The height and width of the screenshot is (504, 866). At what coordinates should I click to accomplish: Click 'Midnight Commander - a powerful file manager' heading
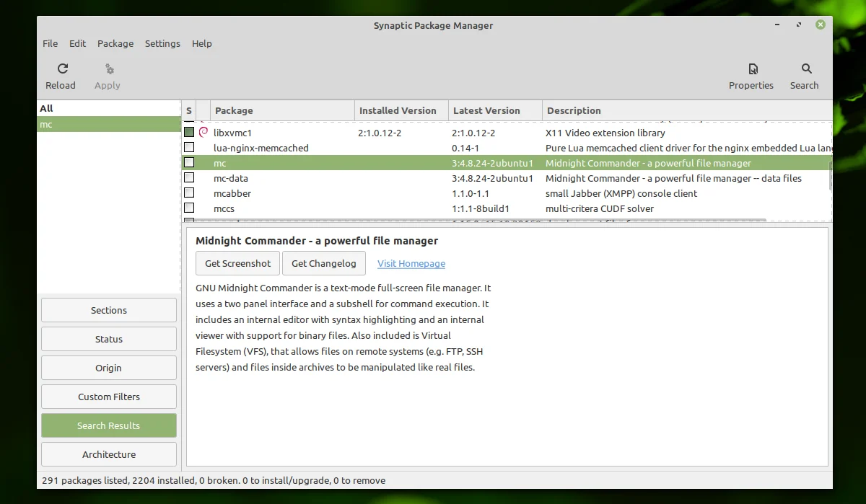tap(317, 240)
